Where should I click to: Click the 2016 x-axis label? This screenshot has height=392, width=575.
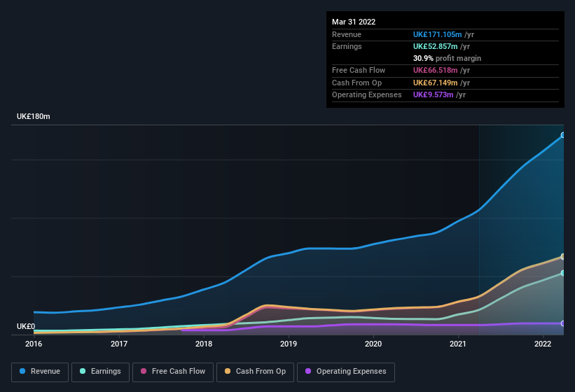coord(34,344)
